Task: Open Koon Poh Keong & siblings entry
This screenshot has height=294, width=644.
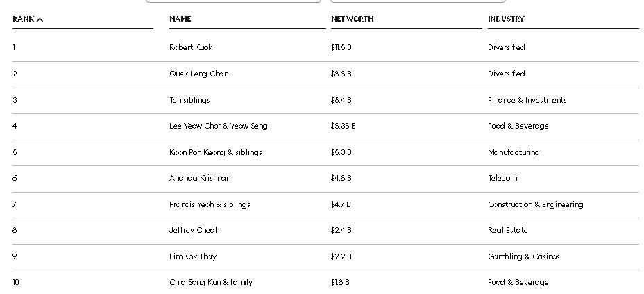Action: coord(215,152)
